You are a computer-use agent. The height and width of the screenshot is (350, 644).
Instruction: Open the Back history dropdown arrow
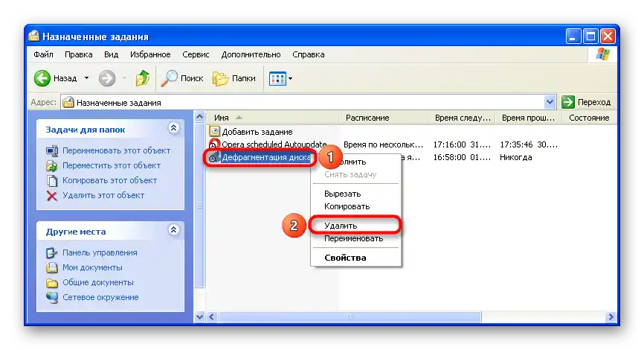[x=87, y=78]
